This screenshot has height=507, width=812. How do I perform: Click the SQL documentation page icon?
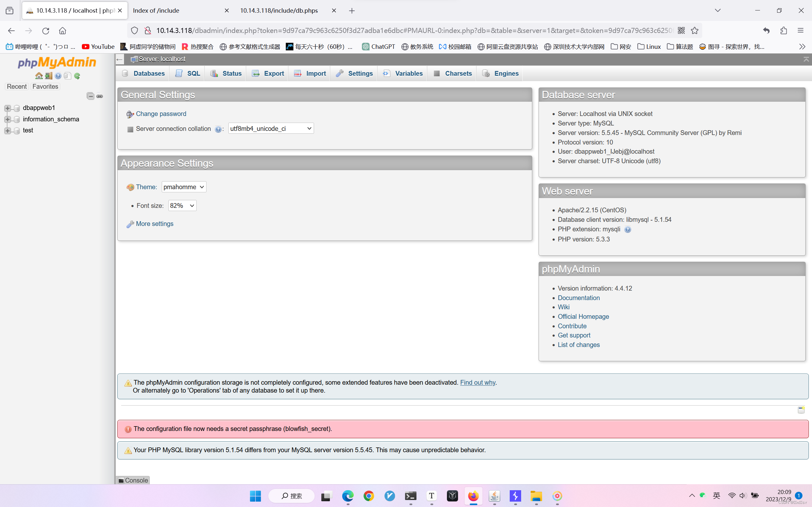(x=67, y=76)
